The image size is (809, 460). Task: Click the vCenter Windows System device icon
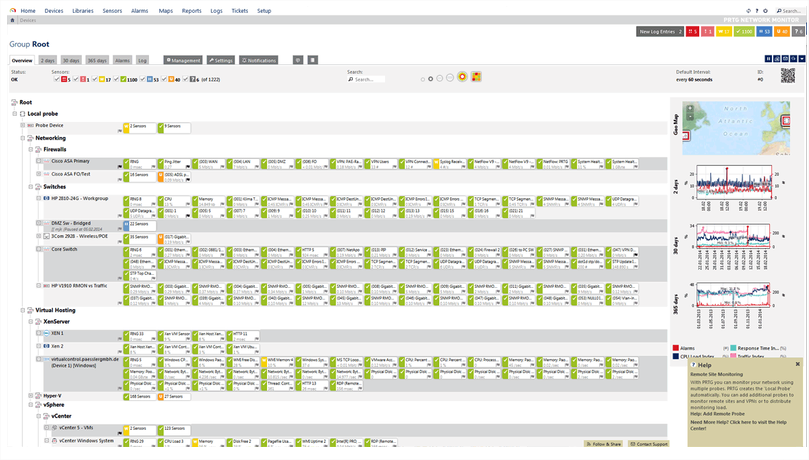(54, 441)
